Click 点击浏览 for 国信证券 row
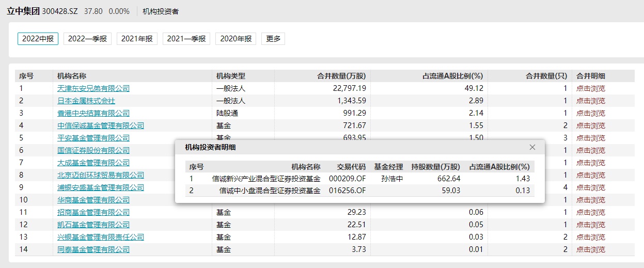 click(x=591, y=150)
